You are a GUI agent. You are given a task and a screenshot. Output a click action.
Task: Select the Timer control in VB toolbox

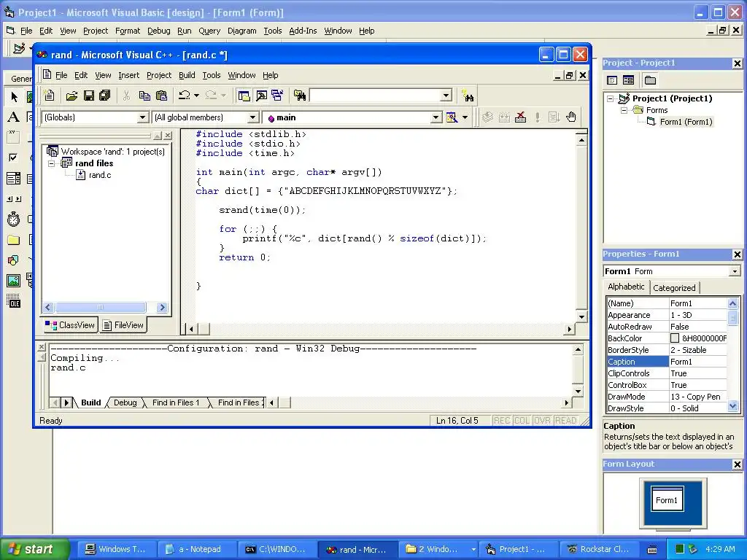coord(13,219)
